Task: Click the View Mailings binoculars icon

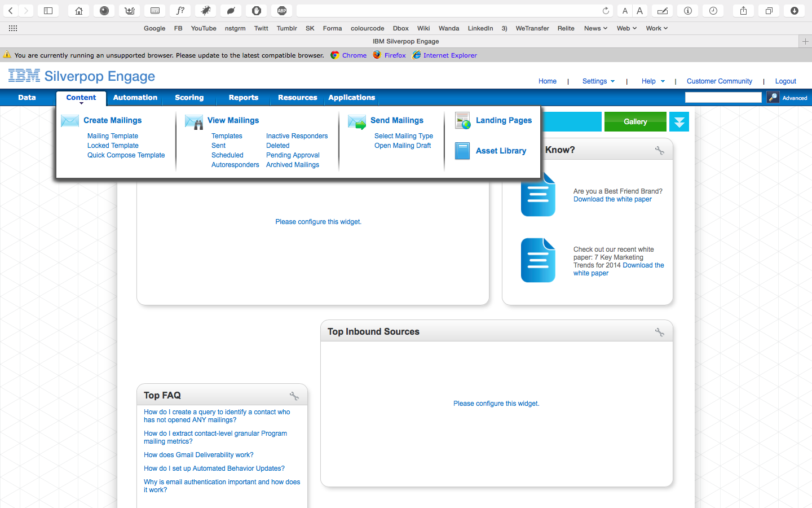Action: point(194,122)
